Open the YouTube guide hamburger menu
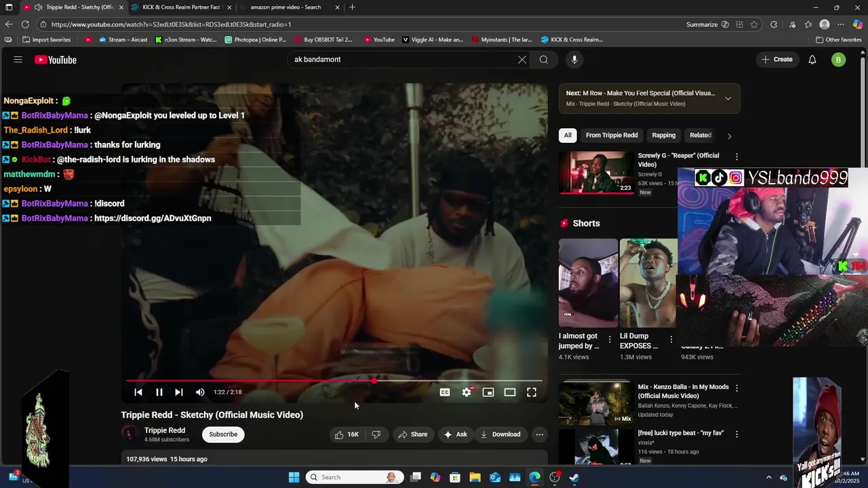The height and width of the screenshot is (488, 868). pyautogui.click(x=18, y=60)
